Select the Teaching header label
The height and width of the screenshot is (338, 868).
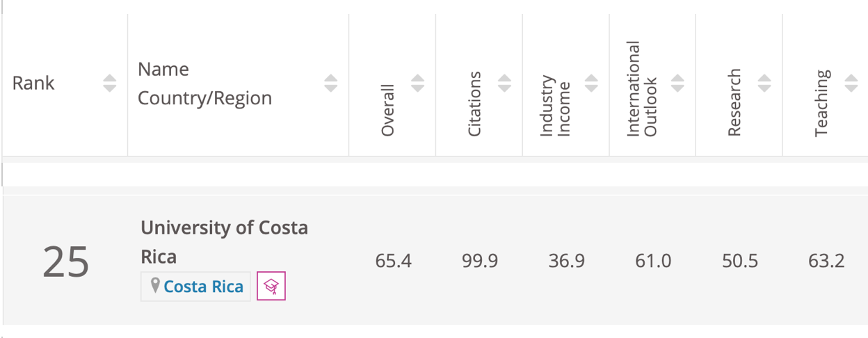click(821, 103)
